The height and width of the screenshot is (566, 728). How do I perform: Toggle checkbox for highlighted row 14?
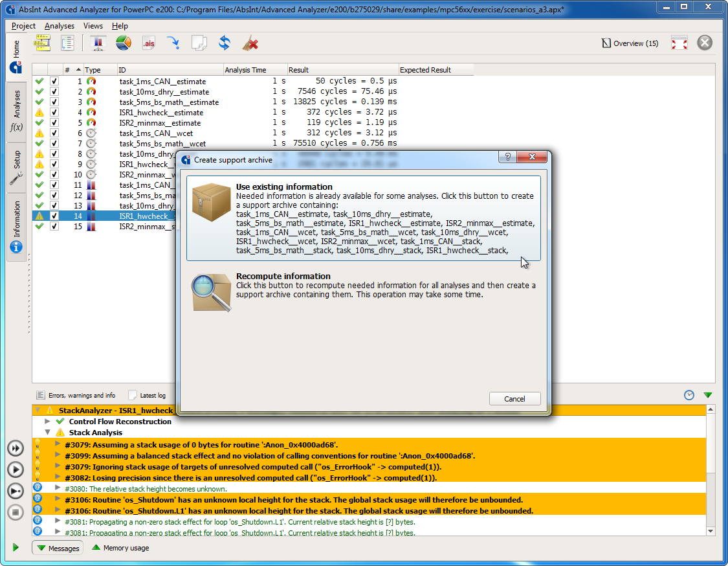click(x=54, y=216)
